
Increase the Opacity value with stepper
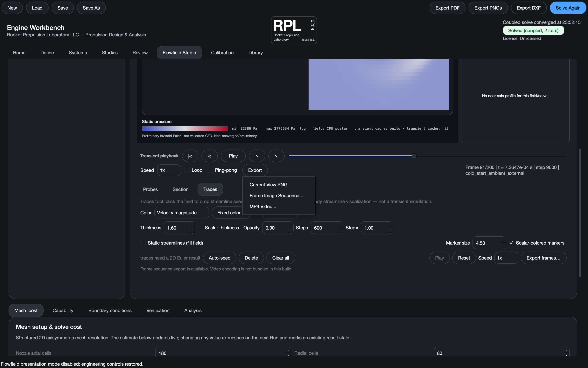290,225
